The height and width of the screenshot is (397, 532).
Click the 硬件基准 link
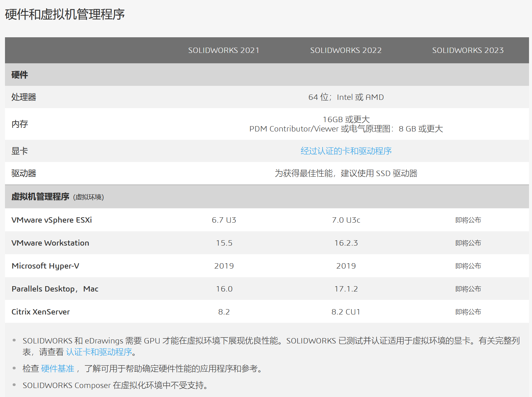click(57, 368)
